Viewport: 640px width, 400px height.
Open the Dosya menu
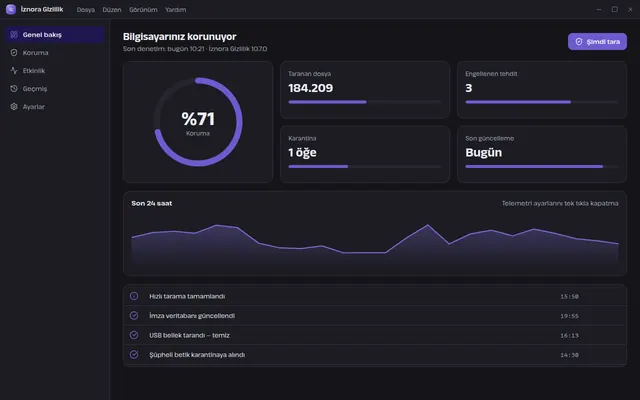(86, 10)
